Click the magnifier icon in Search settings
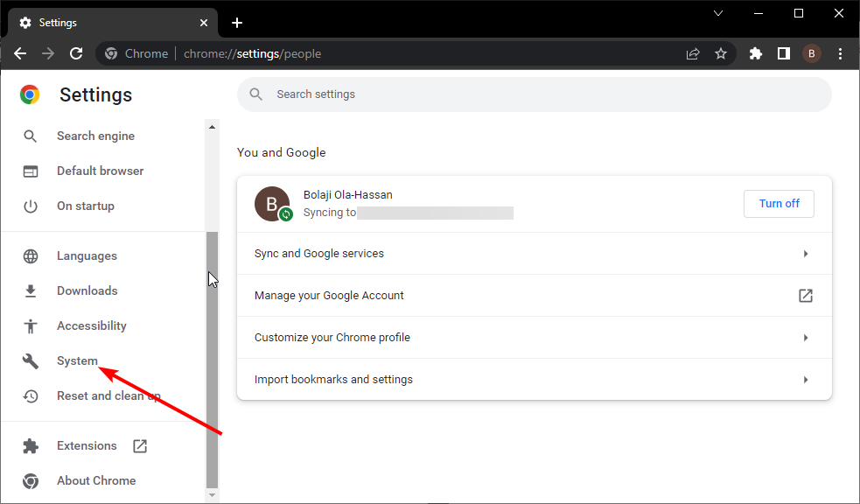 255,94
